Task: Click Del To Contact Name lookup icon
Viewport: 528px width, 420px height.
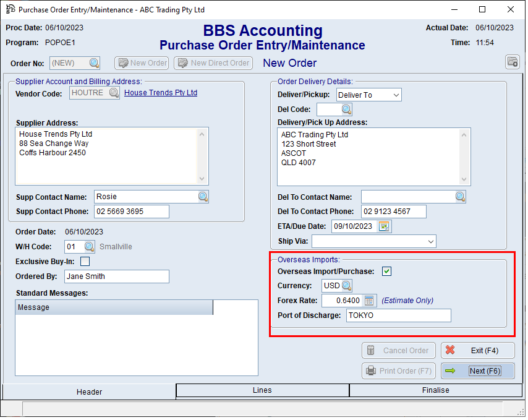Action: 460,197
